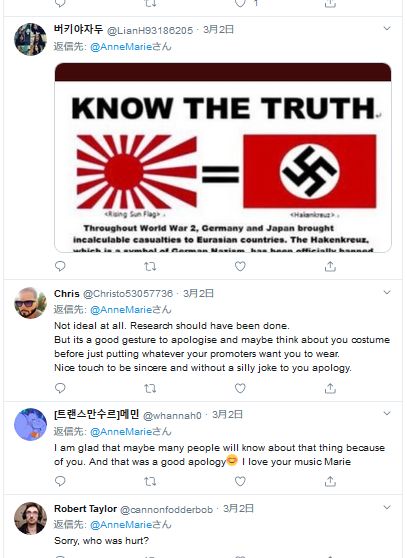This screenshot has width=407, height=558.
Task: Share the whannah0 tweet
Action: pyautogui.click(x=330, y=481)
